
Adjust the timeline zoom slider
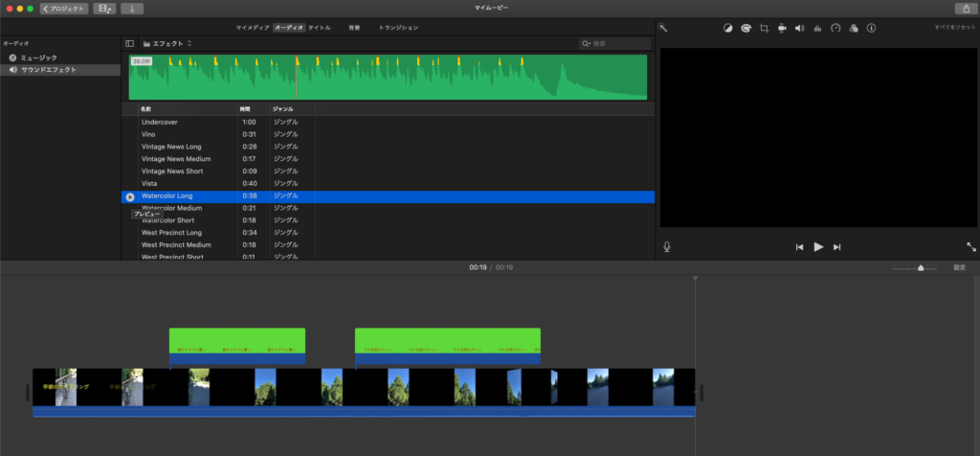pyautogui.click(x=921, y=268)
